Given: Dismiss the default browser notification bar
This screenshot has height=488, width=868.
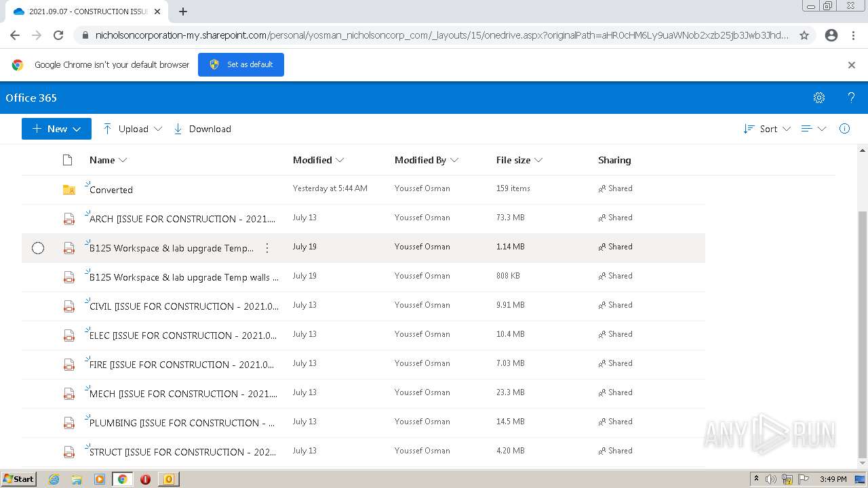Looking at the screenshot, I should tap(852, 65).
